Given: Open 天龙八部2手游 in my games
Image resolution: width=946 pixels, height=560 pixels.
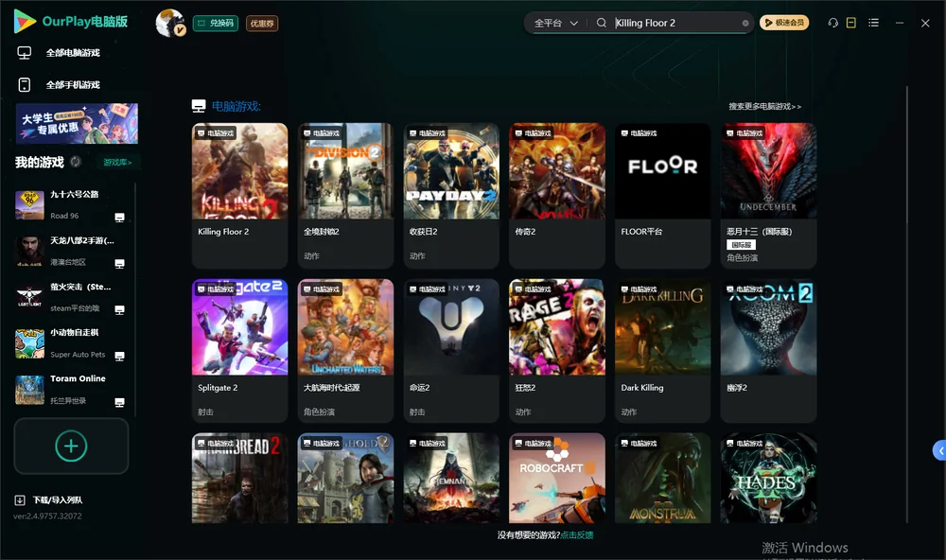Looking at the screenshot, I should 69,251.
